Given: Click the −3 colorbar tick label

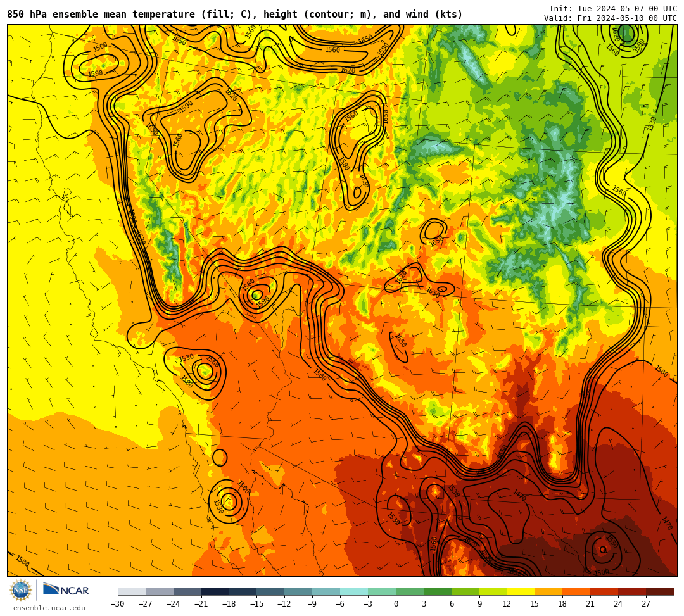Looking at the screenshot, I should pyautogui.click(x=368, y=604).
